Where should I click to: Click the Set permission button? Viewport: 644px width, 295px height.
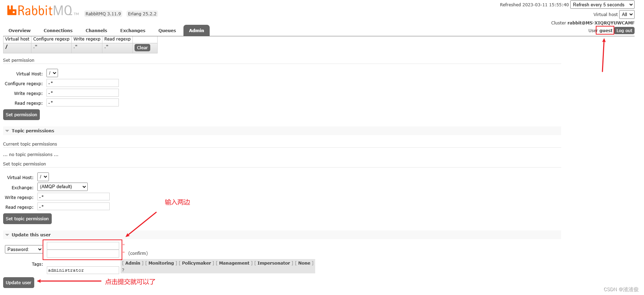(21, 115)
